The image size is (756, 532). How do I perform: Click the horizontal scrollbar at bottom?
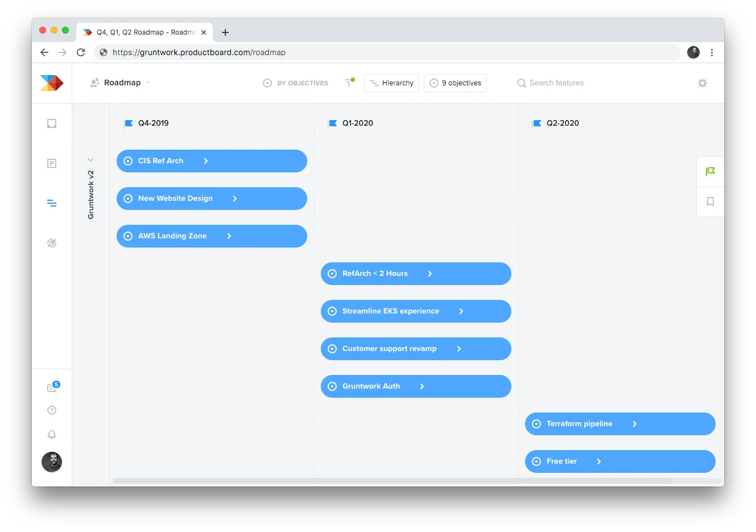[392, 481]
